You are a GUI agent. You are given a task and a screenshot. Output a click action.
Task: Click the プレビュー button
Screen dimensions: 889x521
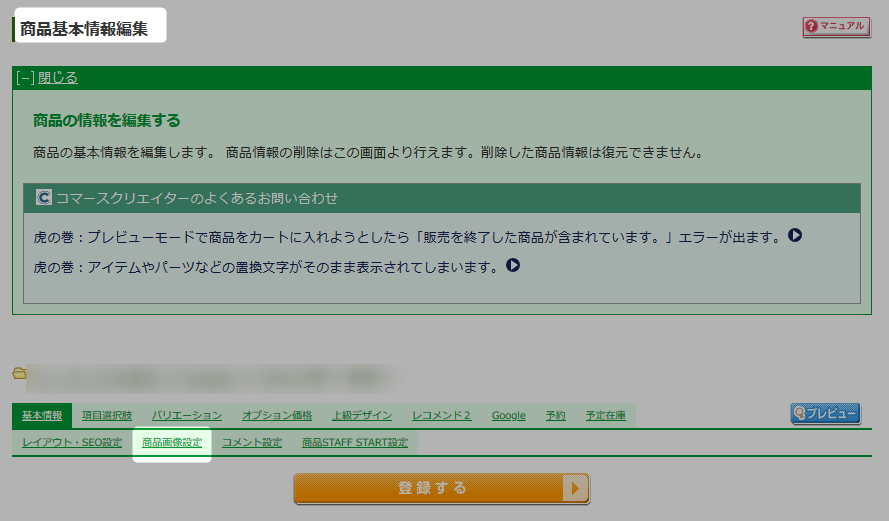826,414
